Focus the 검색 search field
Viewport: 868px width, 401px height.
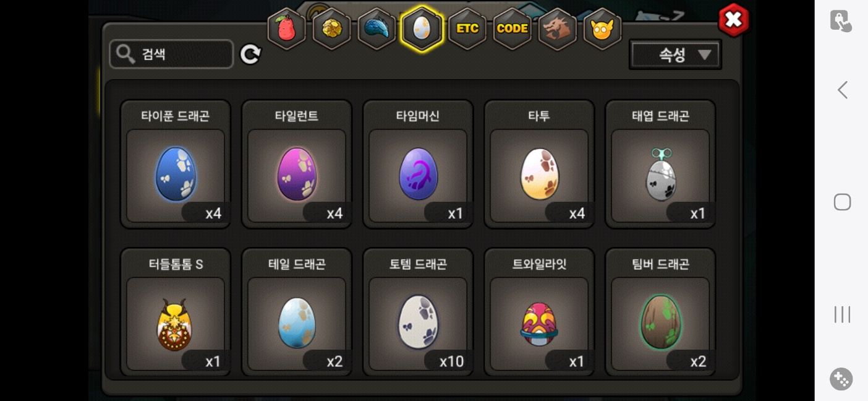[171, 54]
